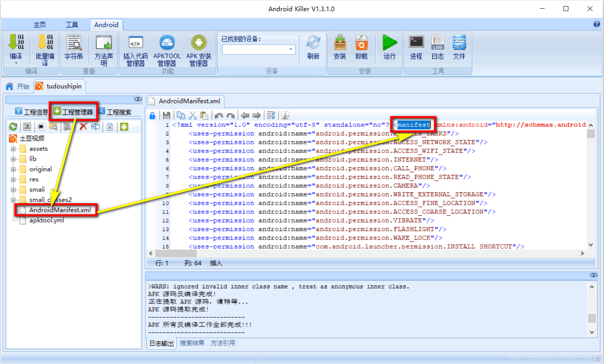Switch to the 开始 start tab
This screenshot has height=364, width=604.
tap(18, 86)
